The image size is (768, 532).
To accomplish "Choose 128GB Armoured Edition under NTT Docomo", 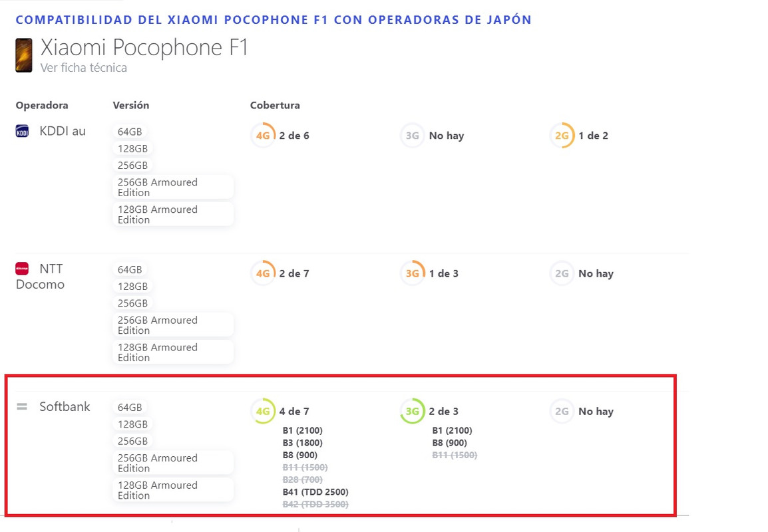I will [x=173, y=352].
